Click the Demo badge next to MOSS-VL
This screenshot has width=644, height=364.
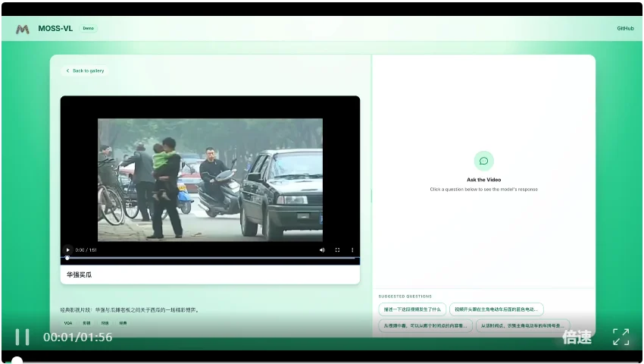click(x=89, y=29)
